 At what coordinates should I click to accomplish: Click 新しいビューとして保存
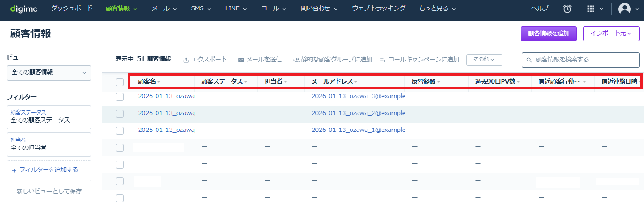(49, 191)
